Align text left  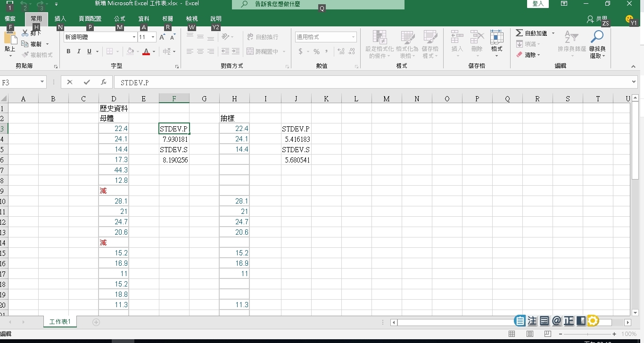coord(190,51)
